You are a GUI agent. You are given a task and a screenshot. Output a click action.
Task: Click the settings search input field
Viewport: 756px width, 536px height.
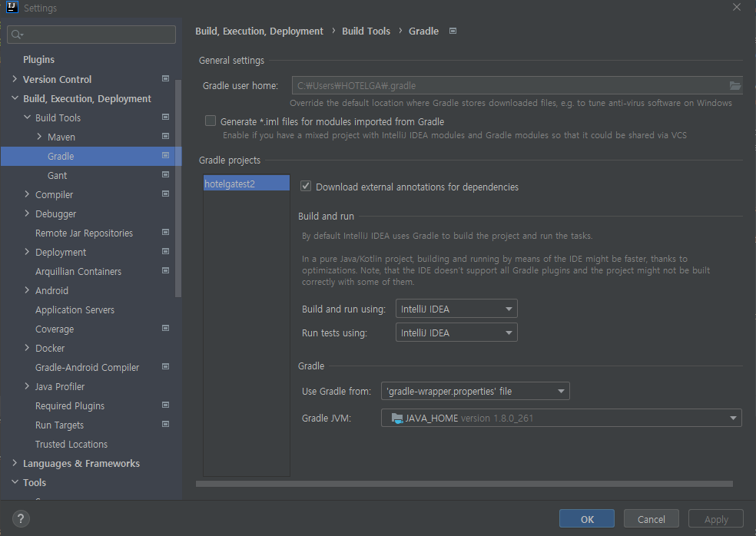[91, 35]
